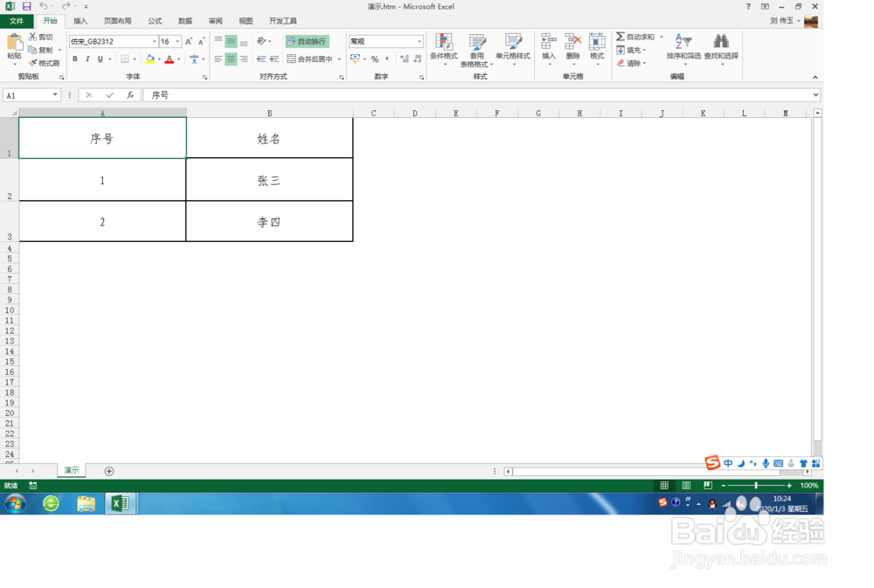
Task: Click the red font color A
Action: point(170,59)
